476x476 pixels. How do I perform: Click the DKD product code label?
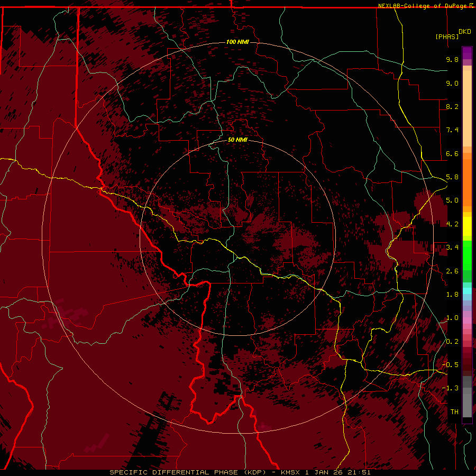point(465,32)
